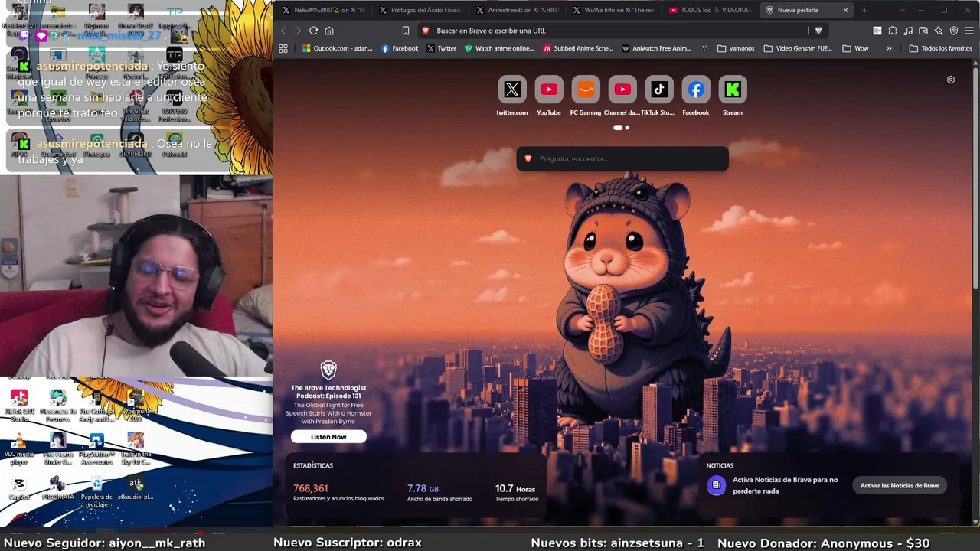Switch to the Neku on X tab

click(324, 10)
